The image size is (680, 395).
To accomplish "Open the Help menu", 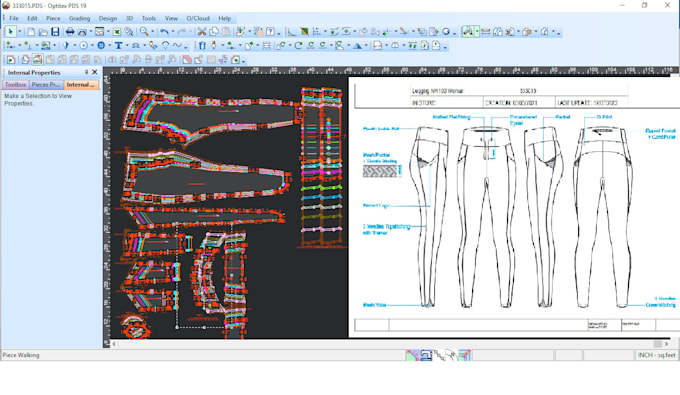I will tap(225, 18).
